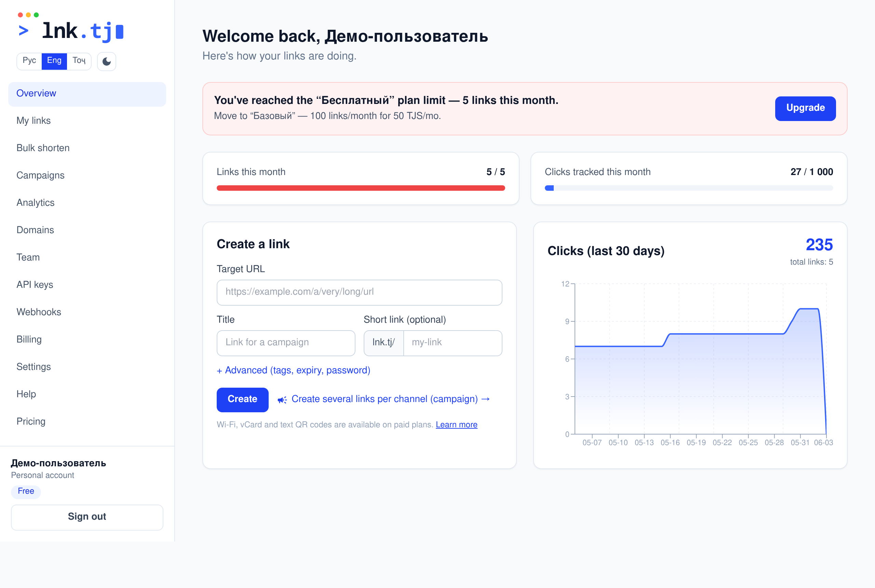Open the Overview page
Viewport: 875px width, 588px height.
[x=87, y=93]
